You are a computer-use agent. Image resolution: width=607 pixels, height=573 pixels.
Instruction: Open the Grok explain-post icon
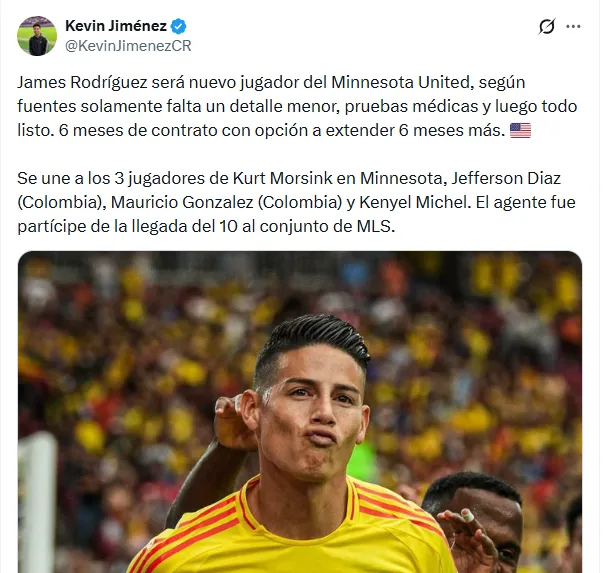pyautogui.click(x=547, y=26)
